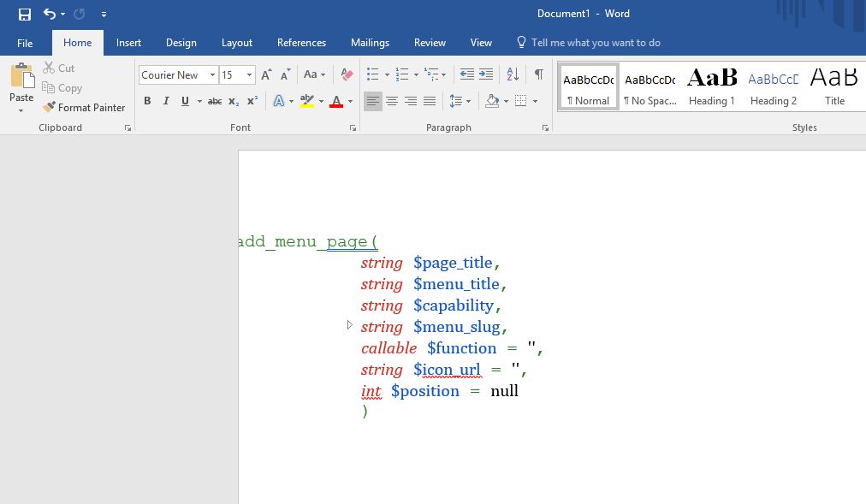This screenshot has height=504, width=866.
Task: Switch to the Insert tab
Action: click(x=128, y=43)
